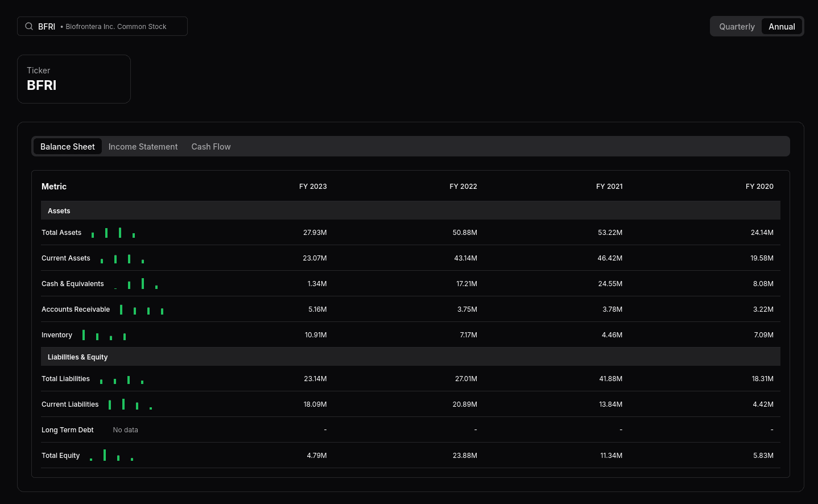This screenshot has height=504, width=818.
Task: Click Total Assets FY 2020 value 24.14M
Action: point(762,233)
